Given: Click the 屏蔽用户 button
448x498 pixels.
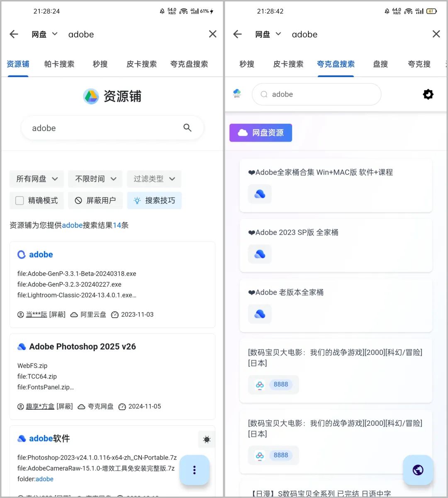Looking at the screenshot, I should (x=95, y=200).
